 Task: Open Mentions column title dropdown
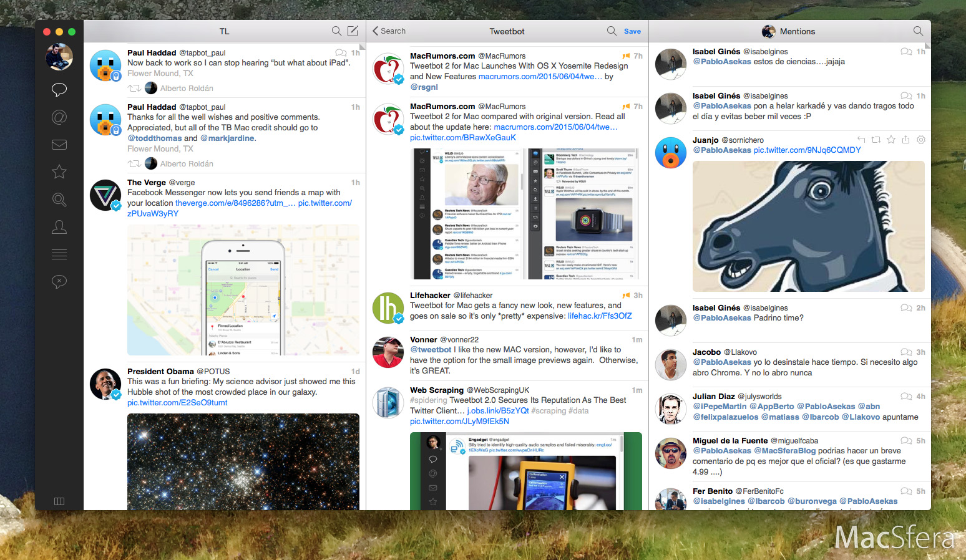coord(789,31)
